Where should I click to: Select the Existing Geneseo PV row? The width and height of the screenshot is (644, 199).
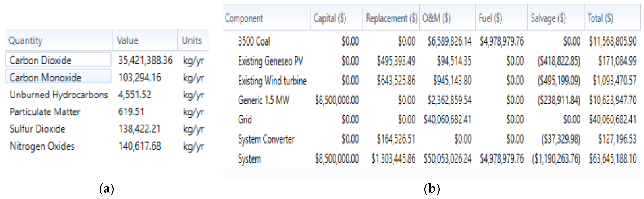(x=270, y=61)
